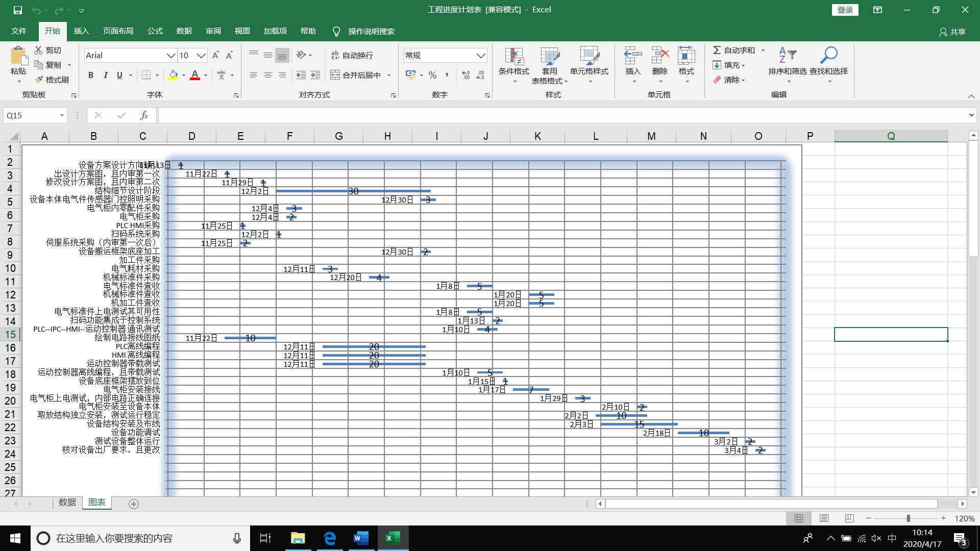Click the Find and Select magnifier
This screenshot has height=551, width=980.
828,55
